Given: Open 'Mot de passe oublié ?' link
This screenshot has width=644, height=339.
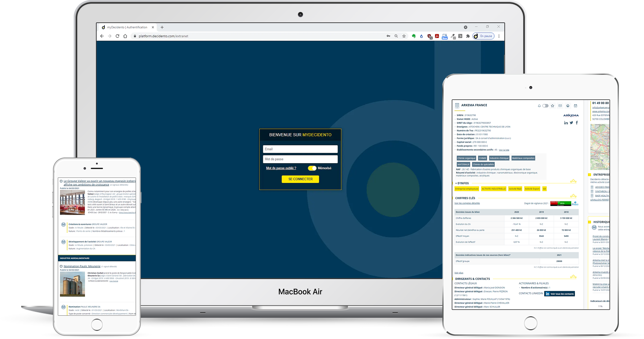Looking at the screenshot, I should [281, 168].
